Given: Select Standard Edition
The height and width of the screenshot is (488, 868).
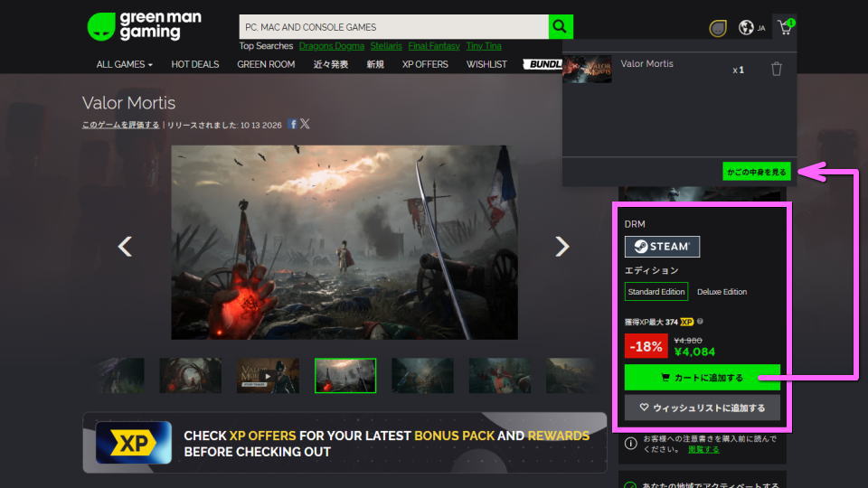Looking at the screenshot, I should tap(656, 292).
